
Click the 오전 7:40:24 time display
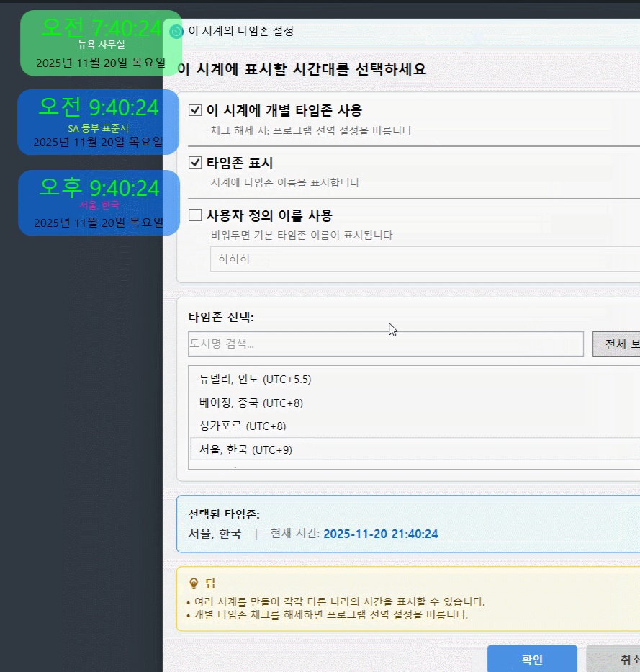click(x=101, y=27)
